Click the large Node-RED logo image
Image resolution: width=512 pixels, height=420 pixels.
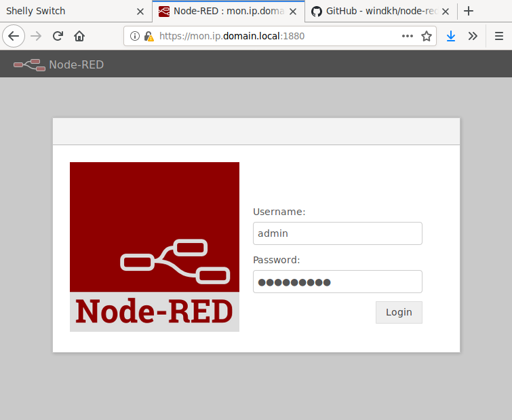pyautogui.click(x=155, y=247)
